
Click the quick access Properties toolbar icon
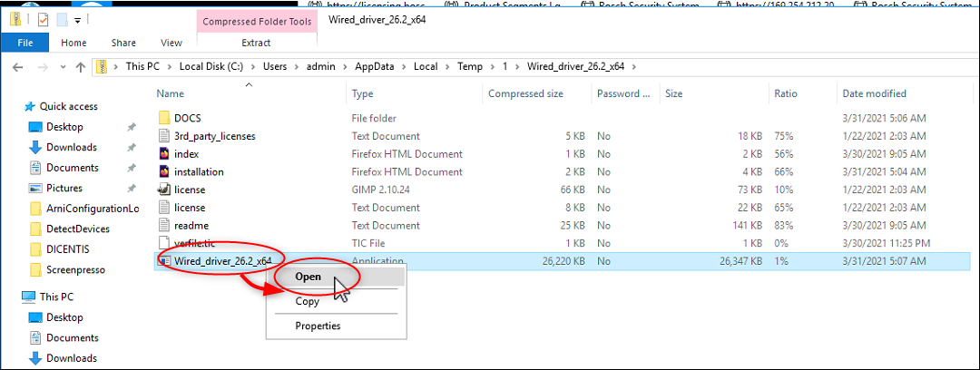pos(44,20)
